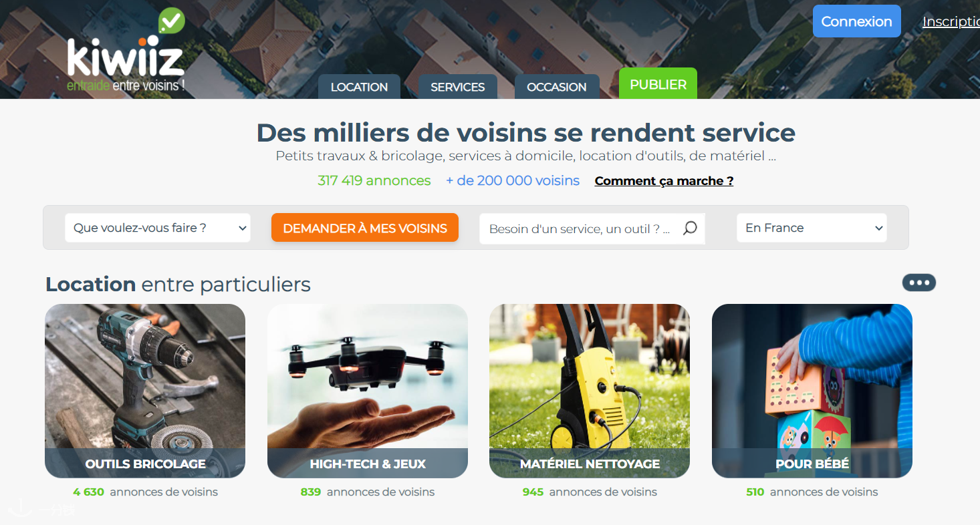Open the High-Tech & Jeux drone thumbnail
The height and width of the screenshot is (525, 980).
(368, 391)
